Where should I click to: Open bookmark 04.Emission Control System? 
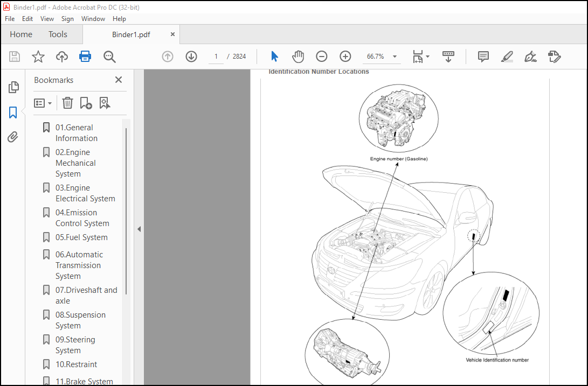point(82,217)
